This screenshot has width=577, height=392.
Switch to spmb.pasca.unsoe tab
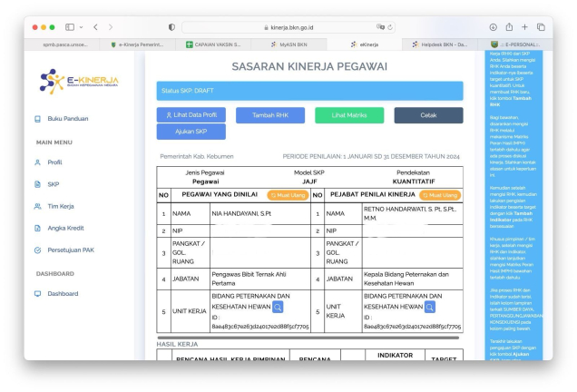[x=62, y=44]
